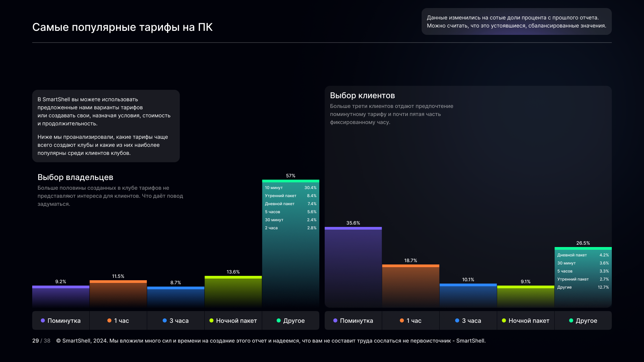Click the 8.7% blue bar label
Screen dimensions: 644x362
coord(176,283)
